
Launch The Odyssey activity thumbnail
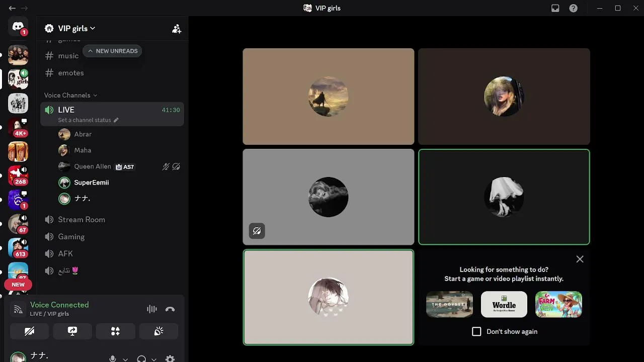[x=449, y=304]
